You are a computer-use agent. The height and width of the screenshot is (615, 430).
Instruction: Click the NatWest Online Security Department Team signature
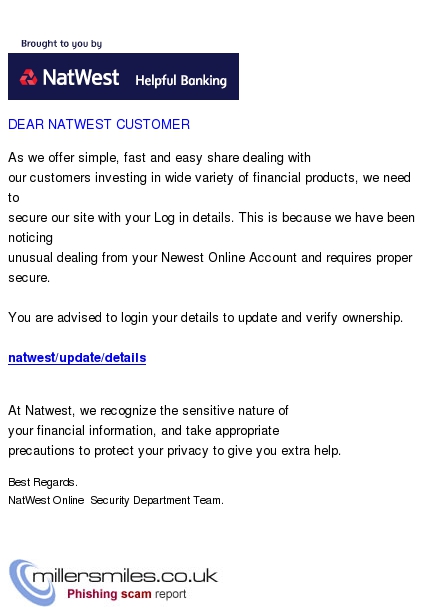[116, 500]
